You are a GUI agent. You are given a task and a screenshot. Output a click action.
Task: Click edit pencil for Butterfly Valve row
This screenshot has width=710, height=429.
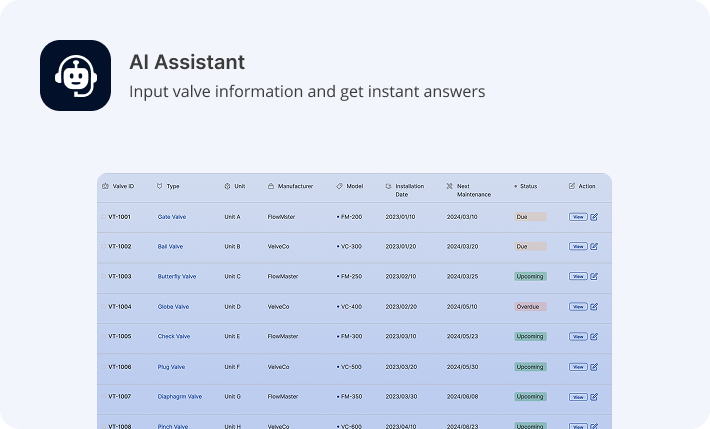pos(594,276)
